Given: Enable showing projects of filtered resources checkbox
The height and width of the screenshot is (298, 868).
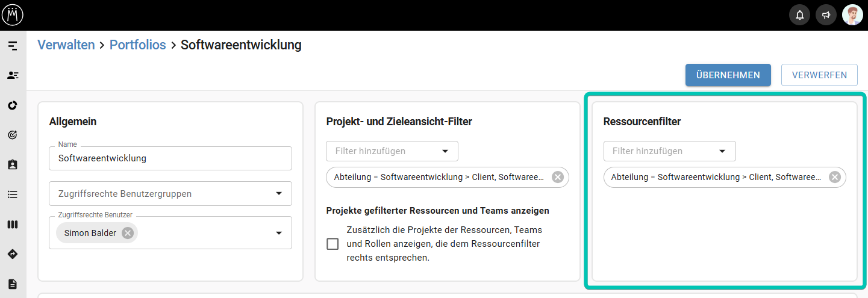Looking at the screenshot, I should click(333, 244).
